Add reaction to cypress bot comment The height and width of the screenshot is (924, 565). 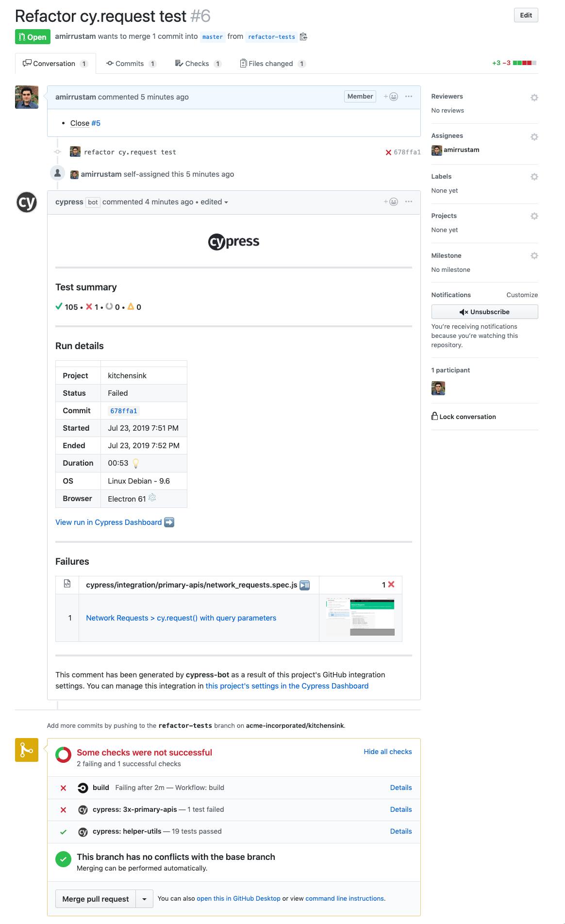pos(391,202)
